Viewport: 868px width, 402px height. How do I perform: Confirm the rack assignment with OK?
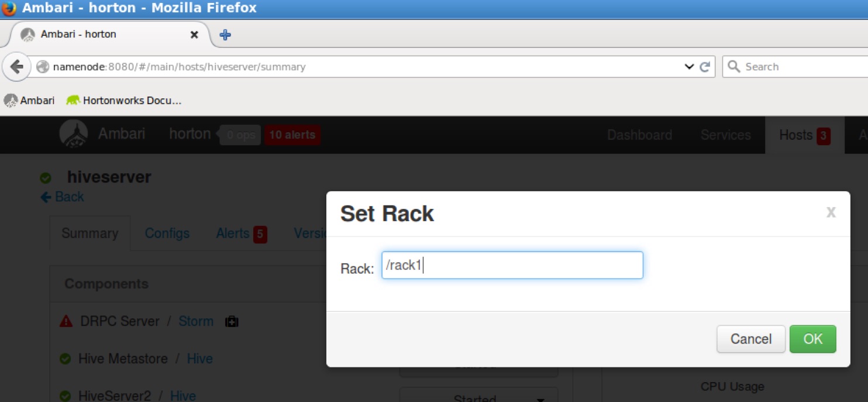click(812, 339)
